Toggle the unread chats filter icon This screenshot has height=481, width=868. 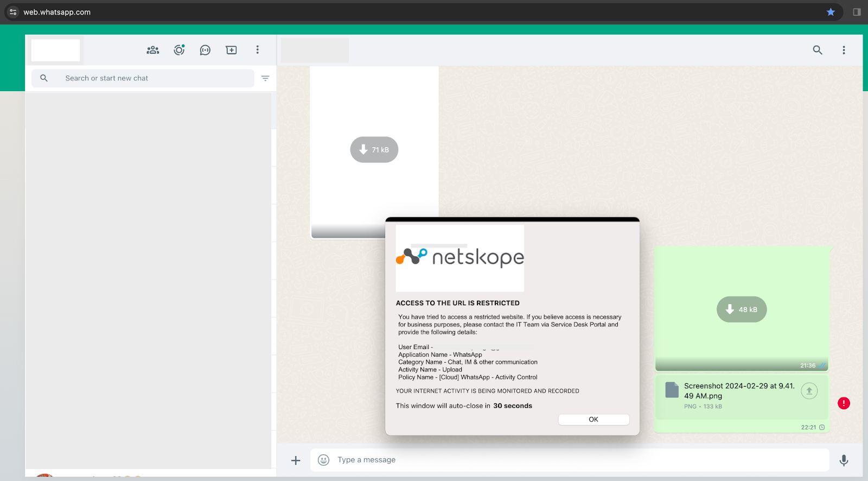click(x=265, y=78)
